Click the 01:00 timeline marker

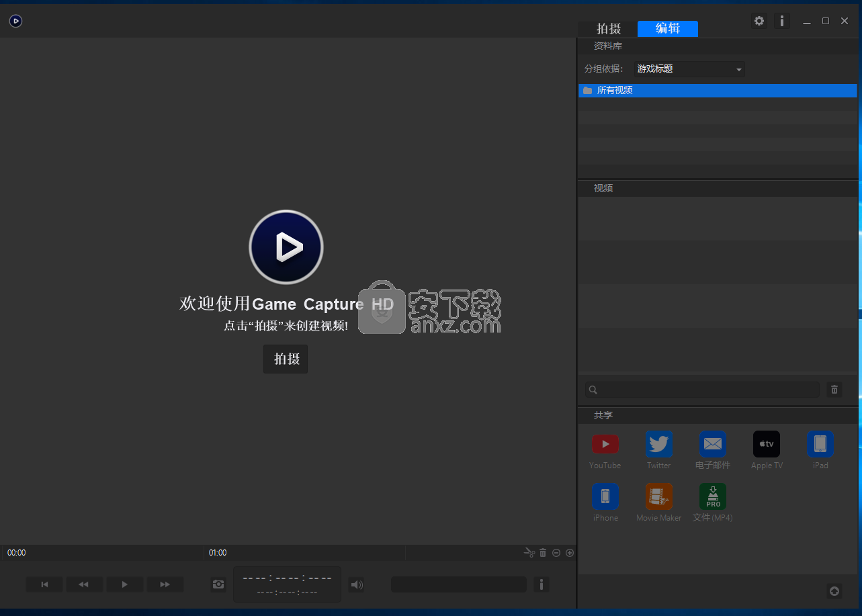click(x=218, y=553)
